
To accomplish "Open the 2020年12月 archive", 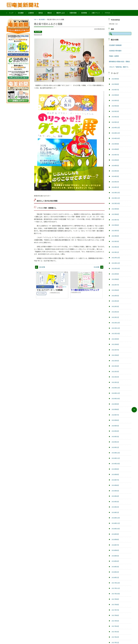I will click(x=116, y=388).
